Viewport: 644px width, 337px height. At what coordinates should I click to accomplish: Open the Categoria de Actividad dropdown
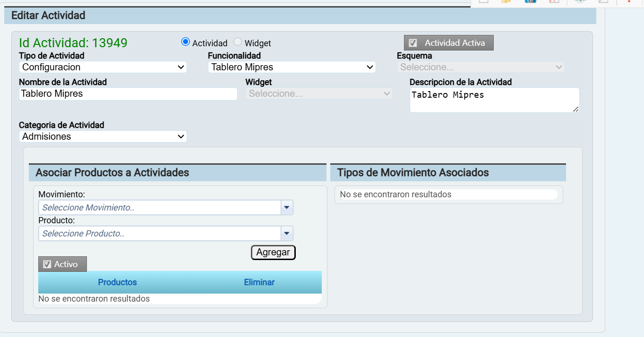click(103, 136)
